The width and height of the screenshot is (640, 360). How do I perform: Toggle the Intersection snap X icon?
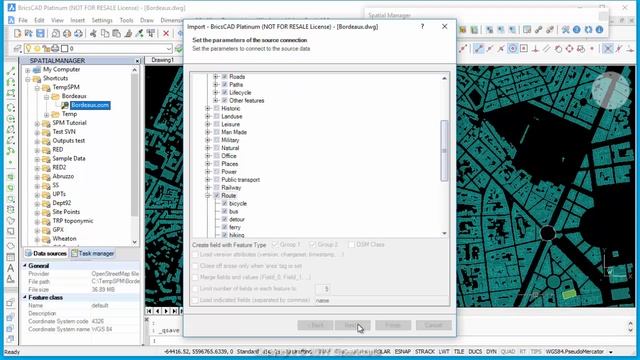click(608, 49)
